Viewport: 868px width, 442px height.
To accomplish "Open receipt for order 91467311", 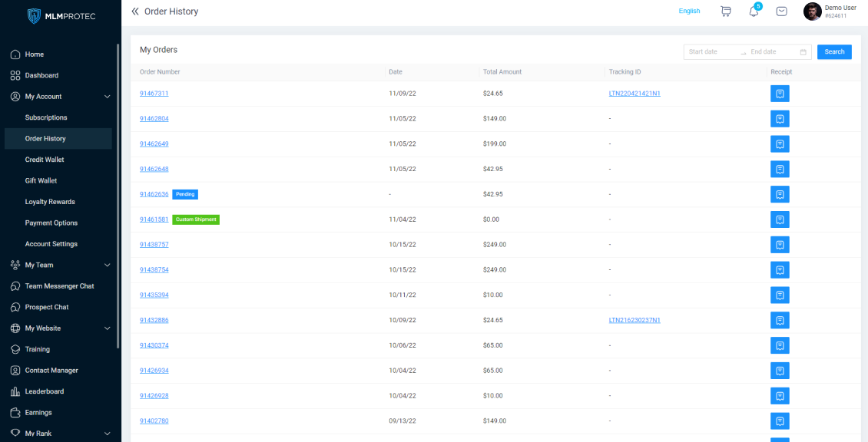I will click(780, 94).
